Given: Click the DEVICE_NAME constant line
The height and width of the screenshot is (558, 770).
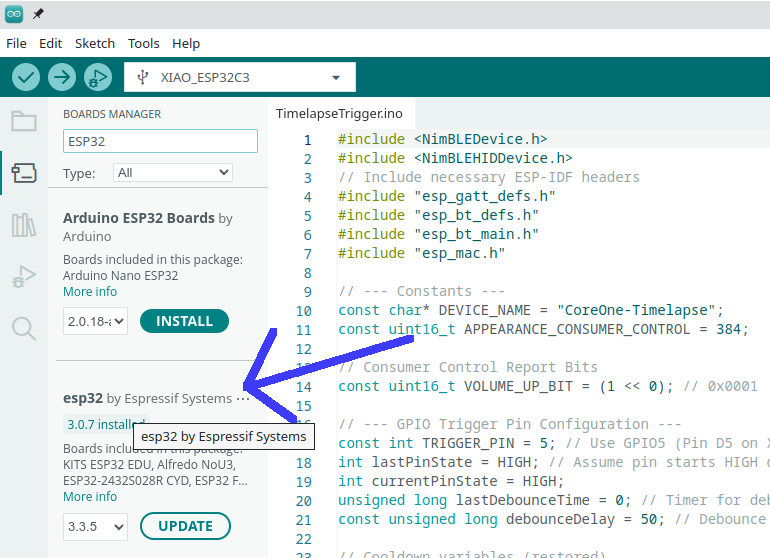Looking at the screenshot, I should tap(531, 310).
